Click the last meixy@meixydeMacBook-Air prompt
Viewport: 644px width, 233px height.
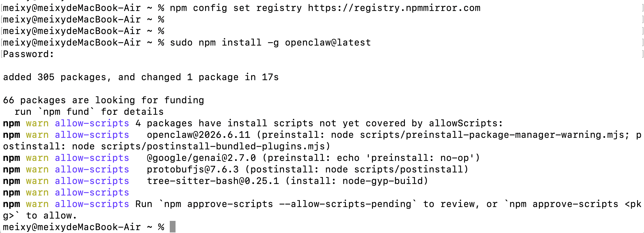pyautogui.click(x=72, y=227)
